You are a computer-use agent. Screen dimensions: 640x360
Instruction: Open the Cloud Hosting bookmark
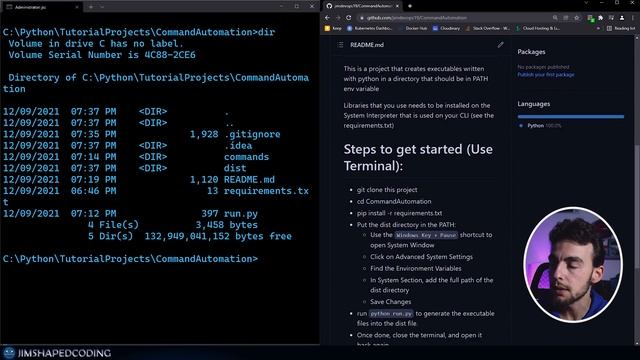538,29
